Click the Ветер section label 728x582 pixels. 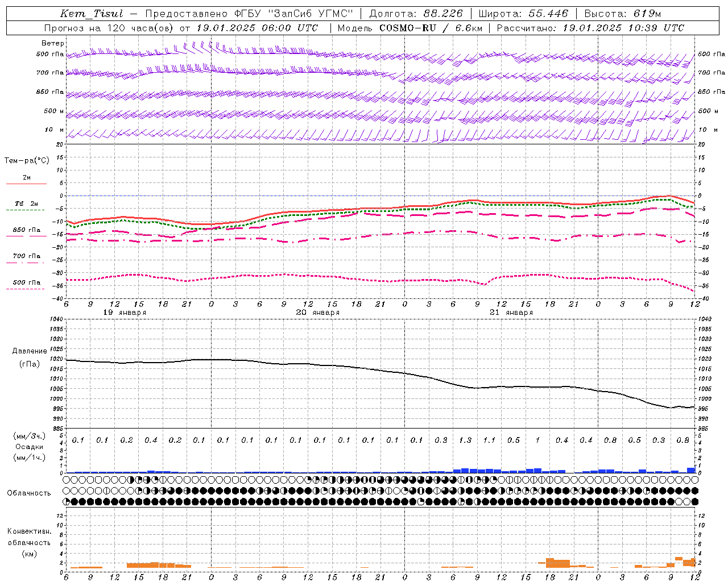pos(53,43)
